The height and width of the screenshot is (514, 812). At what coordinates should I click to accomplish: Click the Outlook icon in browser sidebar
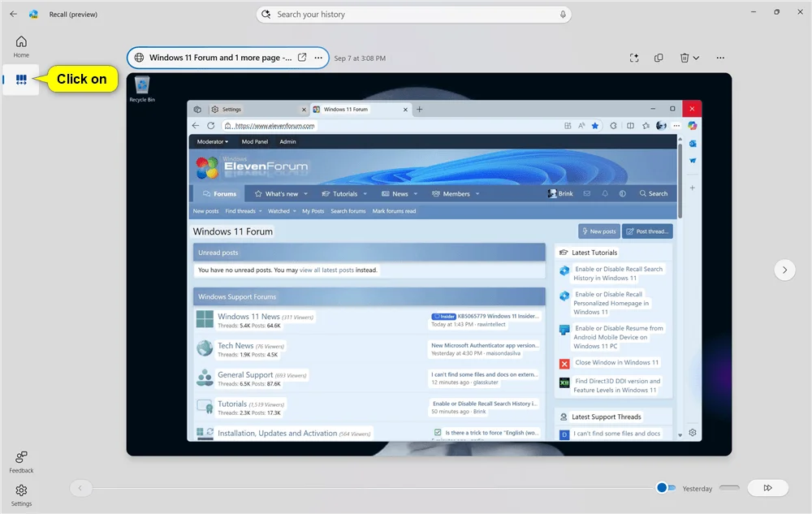[x=693, y=144]
